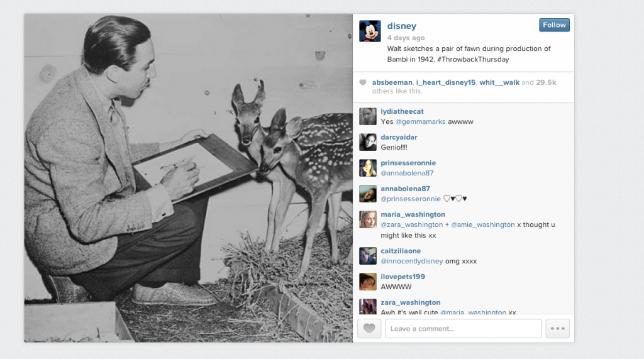Click maria_washington's profile avatar
644x359 pixels.
tap(367, 220)
